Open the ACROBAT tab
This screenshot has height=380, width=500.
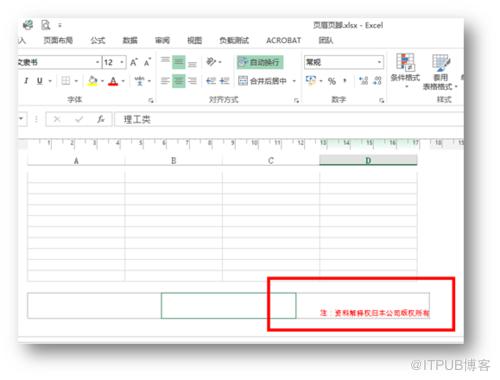(x=283, y=40)
